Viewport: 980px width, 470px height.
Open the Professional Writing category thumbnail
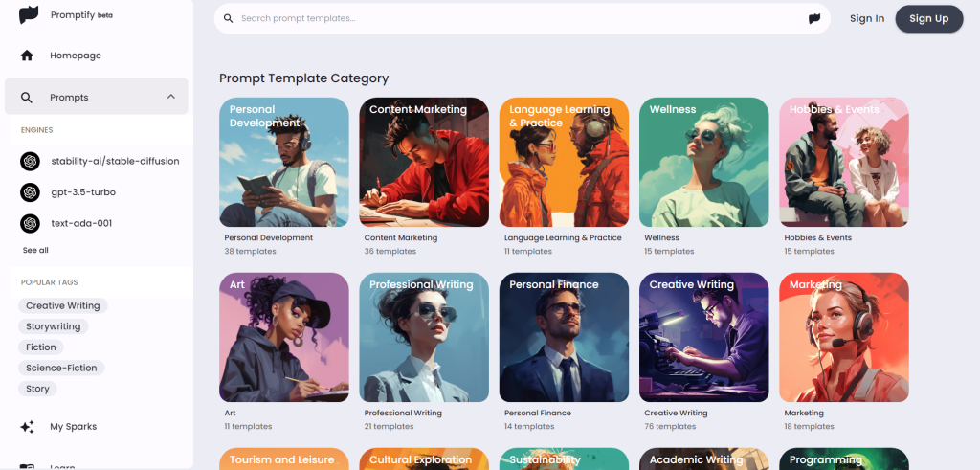click(x=424, y=337)
